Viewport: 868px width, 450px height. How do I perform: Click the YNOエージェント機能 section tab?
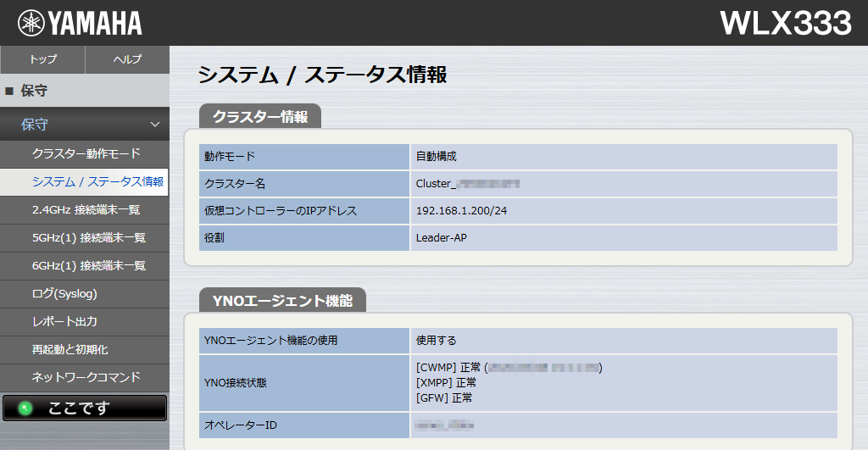(x=282, y=300)
